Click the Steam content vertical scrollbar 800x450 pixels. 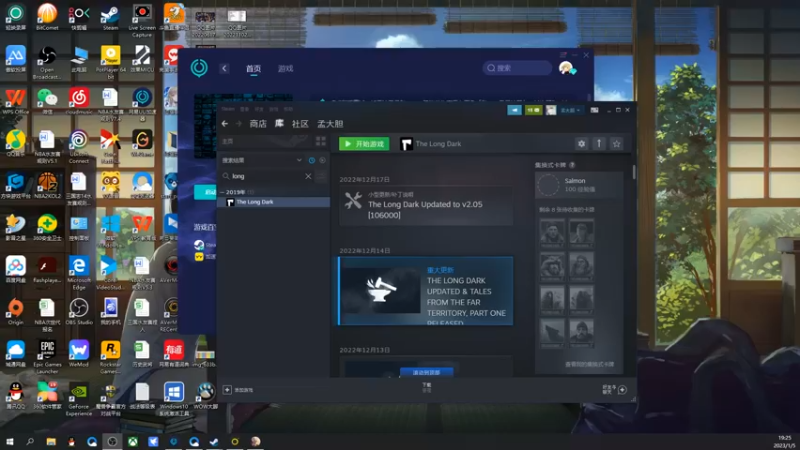(x=634, y=172)
